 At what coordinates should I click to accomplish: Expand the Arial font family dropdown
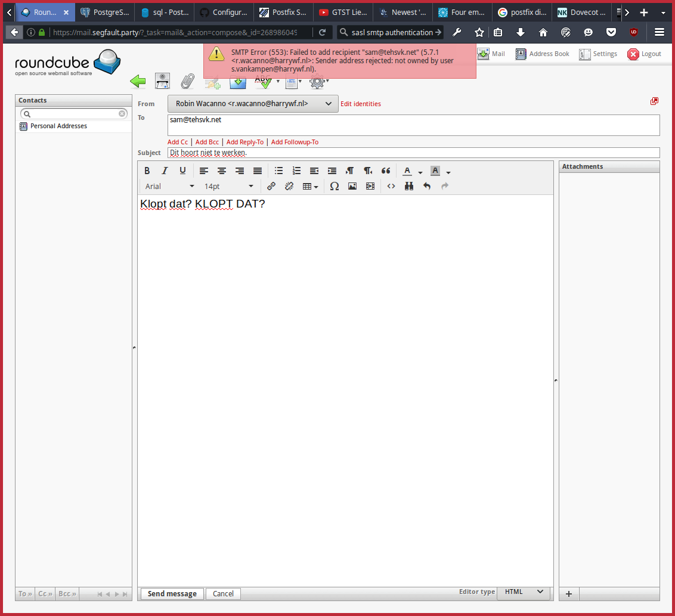pos(170,186)
